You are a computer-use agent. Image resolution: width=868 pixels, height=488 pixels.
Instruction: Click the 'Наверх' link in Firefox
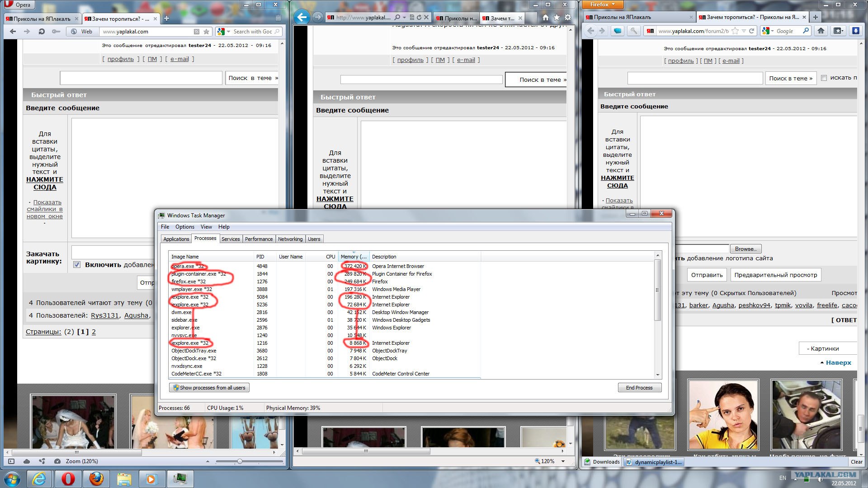click(838, 362)
